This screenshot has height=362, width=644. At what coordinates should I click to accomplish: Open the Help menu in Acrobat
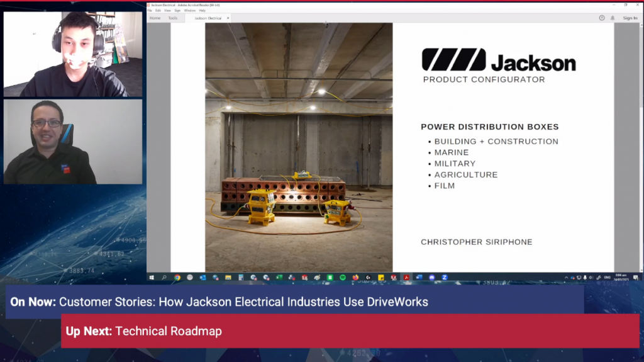(x=203, y=11)
